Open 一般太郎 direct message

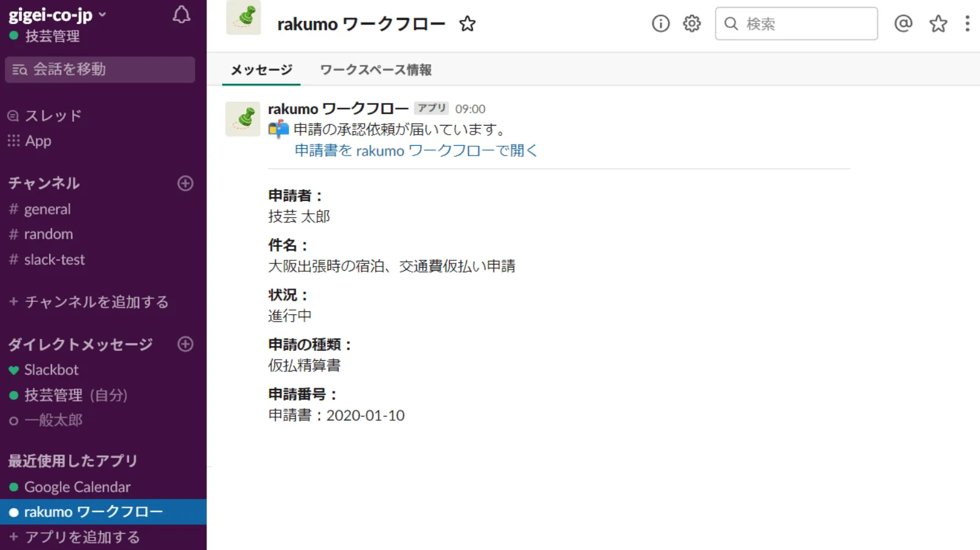[53, 420]
